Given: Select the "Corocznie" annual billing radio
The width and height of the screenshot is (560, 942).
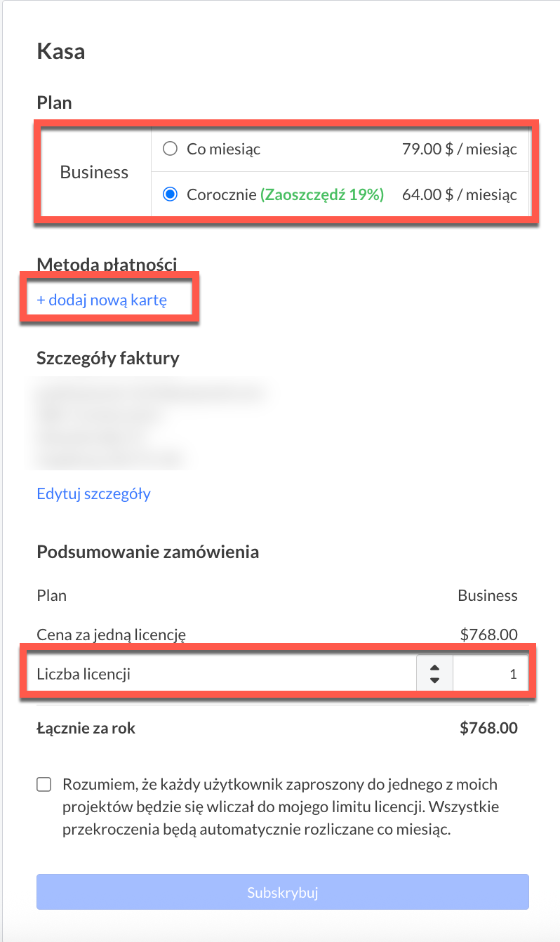Looking at the screenshot, I should [169, 194].
